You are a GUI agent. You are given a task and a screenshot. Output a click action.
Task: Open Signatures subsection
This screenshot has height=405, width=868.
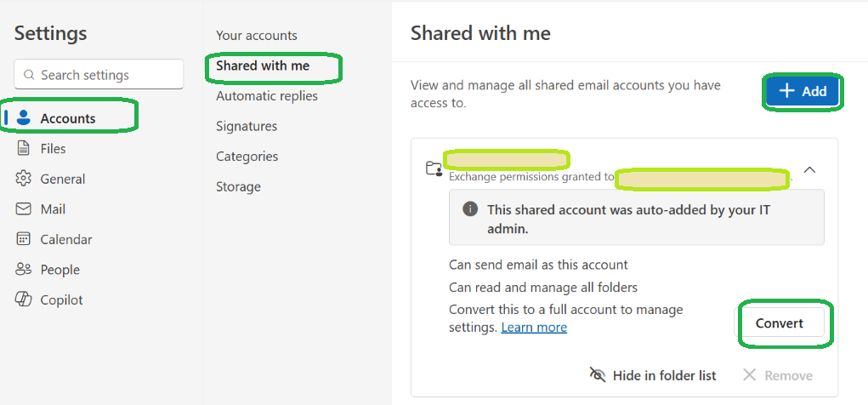point(247,126)
